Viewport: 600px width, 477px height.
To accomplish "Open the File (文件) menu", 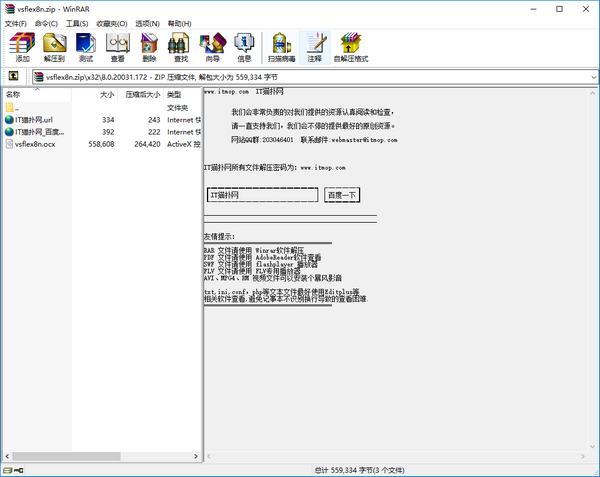I will pos(16,24).
